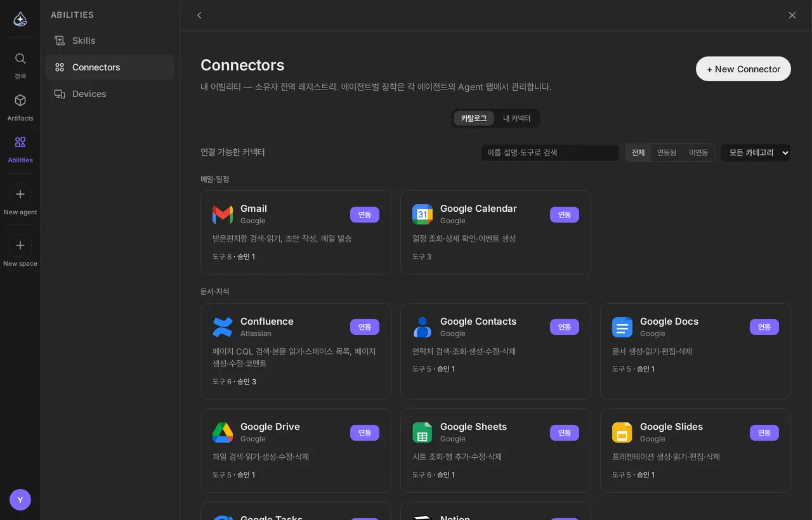Click the Skills scroll icon
This screenshot has height=520, width=812.
(x=60, y=41)
